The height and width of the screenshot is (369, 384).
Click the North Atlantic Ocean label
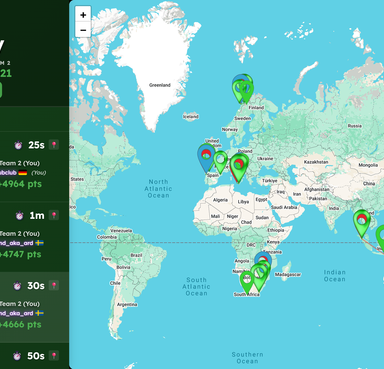(158, 188)
